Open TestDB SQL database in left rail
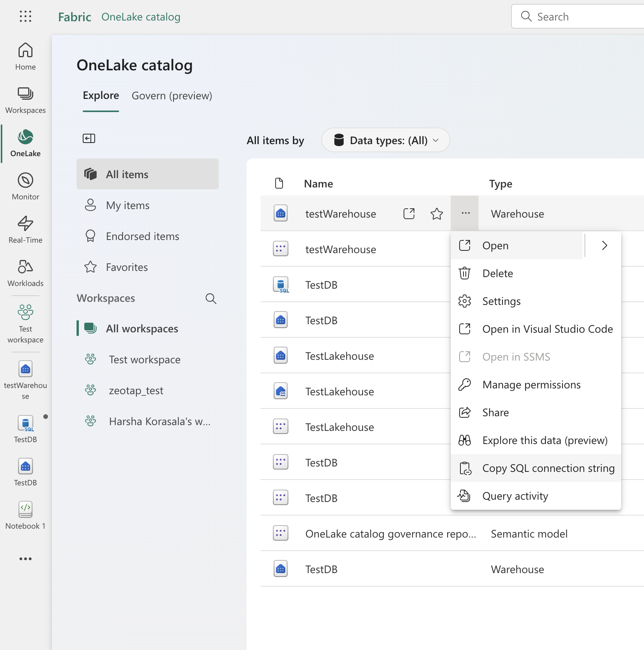 pos(26,429)
